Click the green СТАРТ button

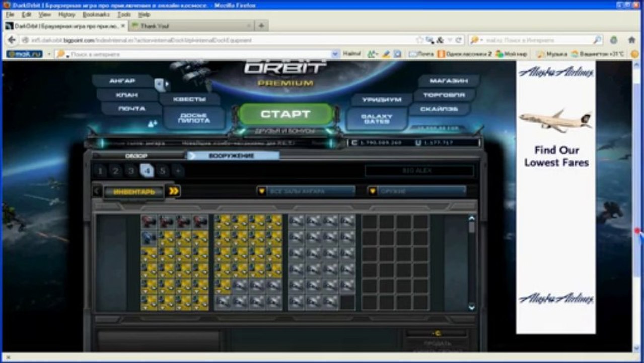pyautogui.click(x=285, y=114)
